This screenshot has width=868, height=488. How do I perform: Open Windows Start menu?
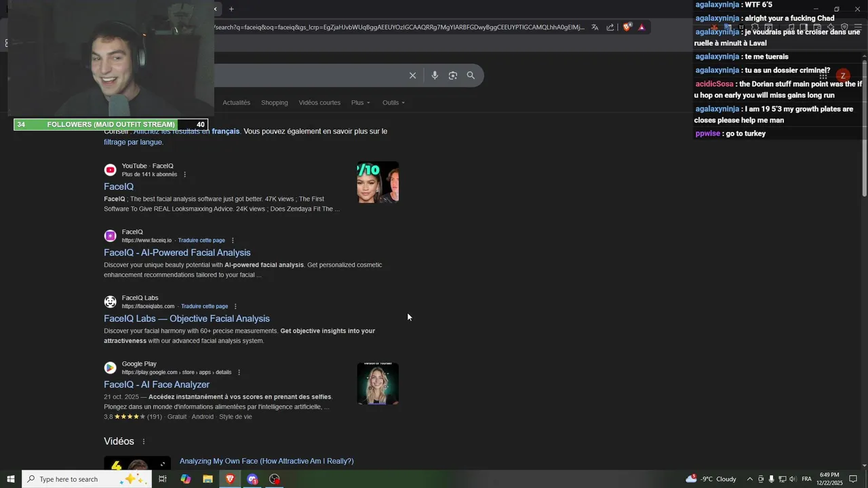click(x=11, y=479)
